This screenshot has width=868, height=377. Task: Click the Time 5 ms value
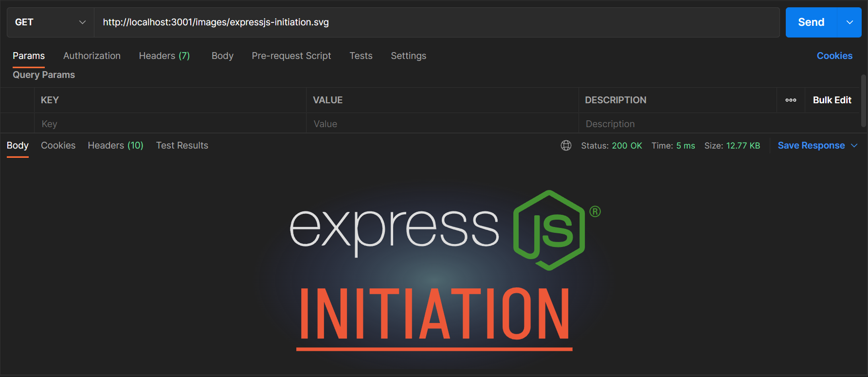686,146
